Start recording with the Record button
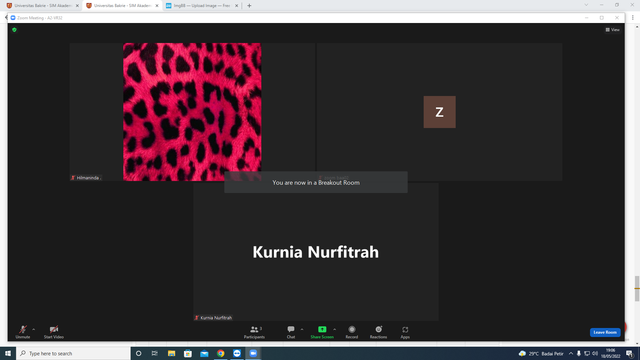The height and width of the screenshot is (360, 640). [351, 332]
